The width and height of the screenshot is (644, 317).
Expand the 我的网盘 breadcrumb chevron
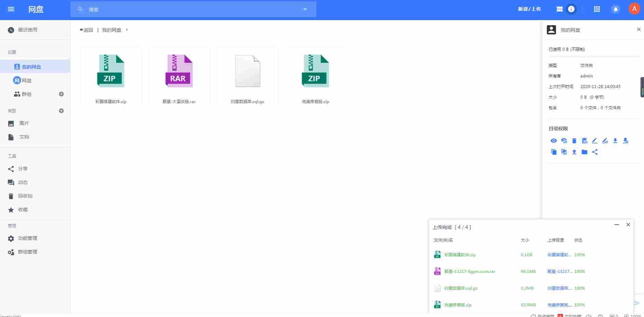[x=127, y=30]
